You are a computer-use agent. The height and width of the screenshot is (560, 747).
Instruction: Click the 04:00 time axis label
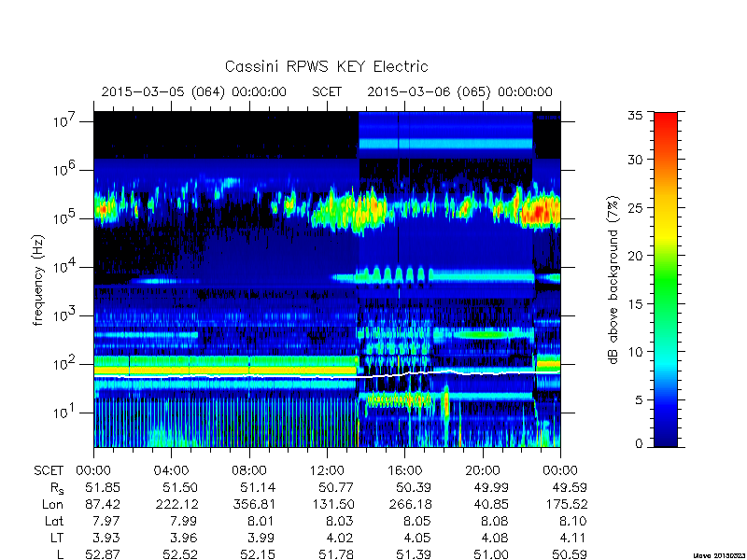tap(171, 470)
